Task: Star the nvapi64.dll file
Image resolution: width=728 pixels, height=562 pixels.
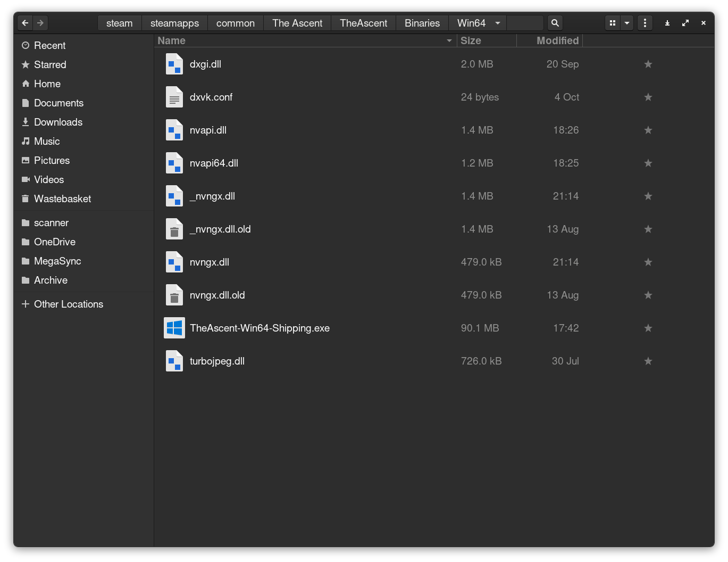Action: (x=648, y=163)
